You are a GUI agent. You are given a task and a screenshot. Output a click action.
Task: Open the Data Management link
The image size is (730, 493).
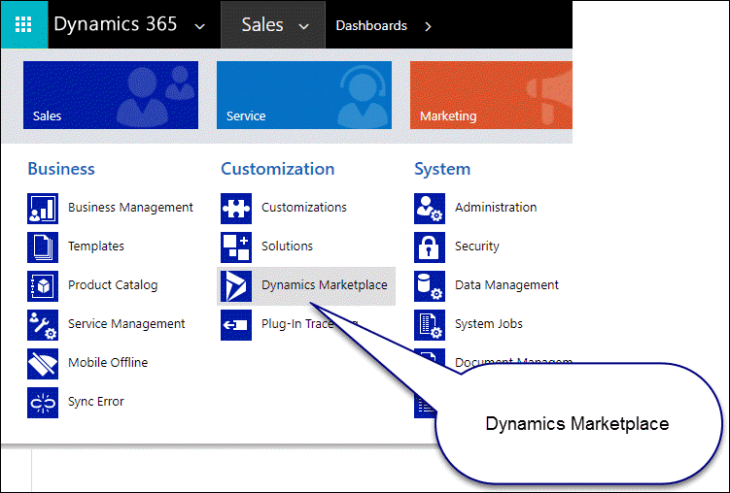pos(507,285)
